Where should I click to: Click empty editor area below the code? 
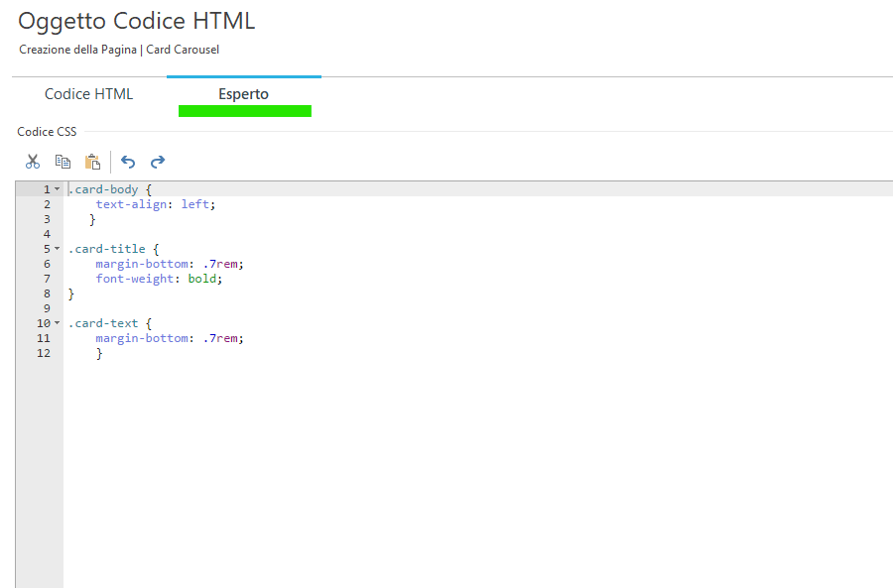coord(446,466)
